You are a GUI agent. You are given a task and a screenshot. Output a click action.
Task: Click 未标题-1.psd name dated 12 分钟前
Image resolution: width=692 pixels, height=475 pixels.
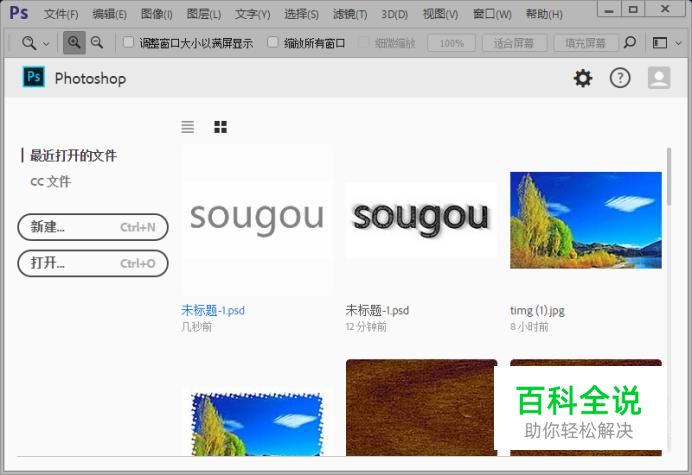coord(377,310)
